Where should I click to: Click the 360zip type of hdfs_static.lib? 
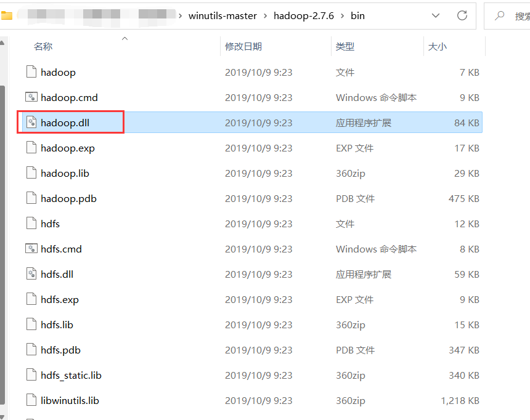pos(350,376)
